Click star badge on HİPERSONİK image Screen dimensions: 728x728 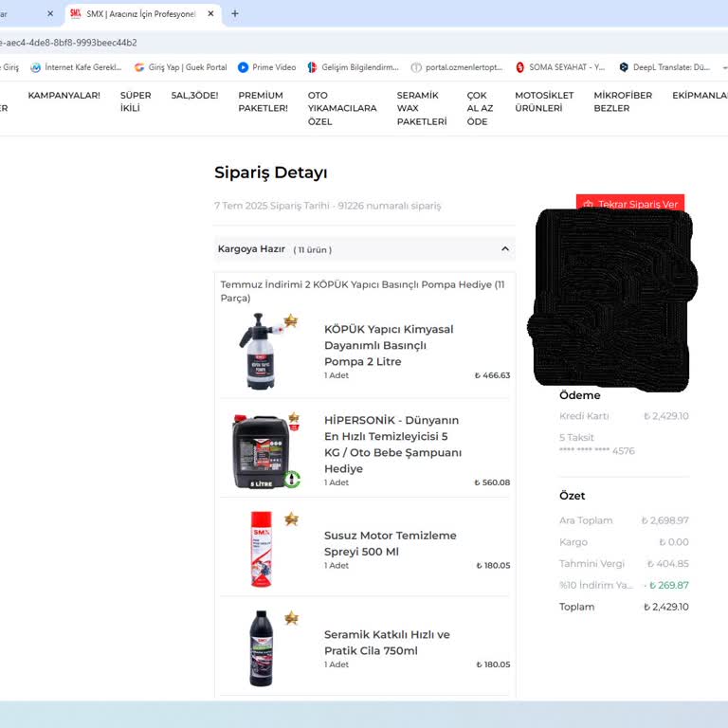tap(294, 418)
